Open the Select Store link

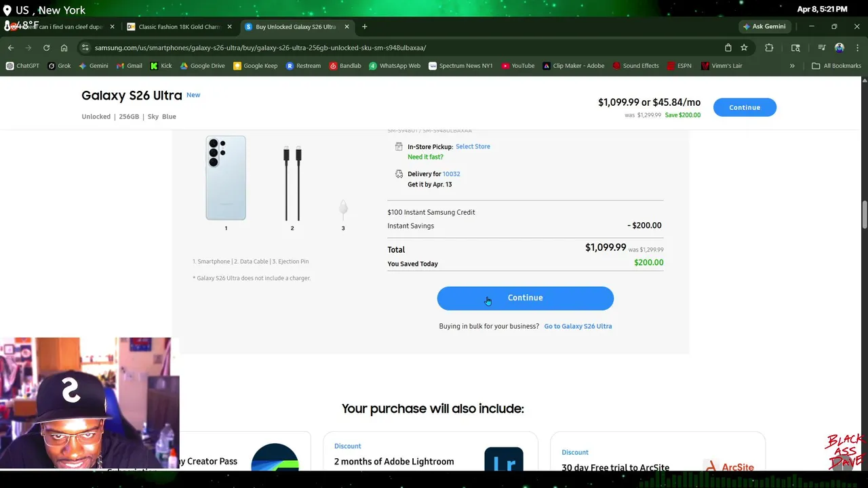coord(473,146)
